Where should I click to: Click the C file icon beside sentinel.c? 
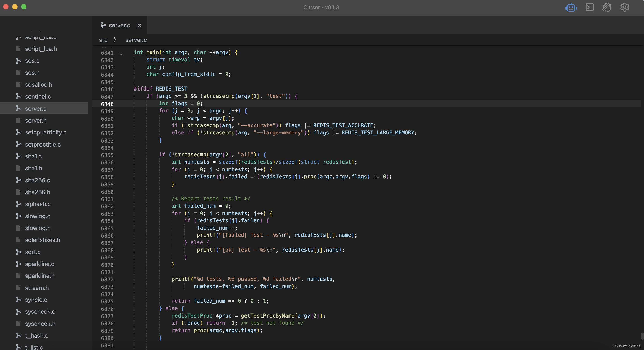coord(18,96)
